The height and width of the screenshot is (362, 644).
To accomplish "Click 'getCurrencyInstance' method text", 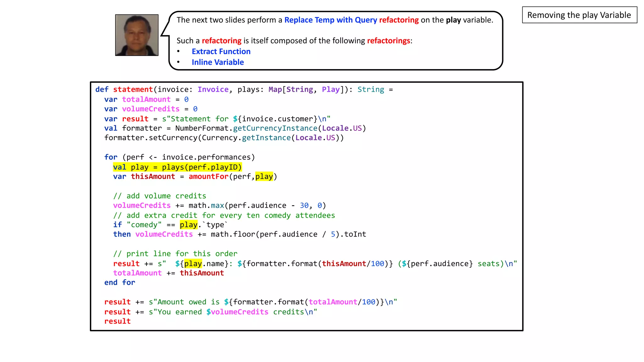I will click(275, 128).
